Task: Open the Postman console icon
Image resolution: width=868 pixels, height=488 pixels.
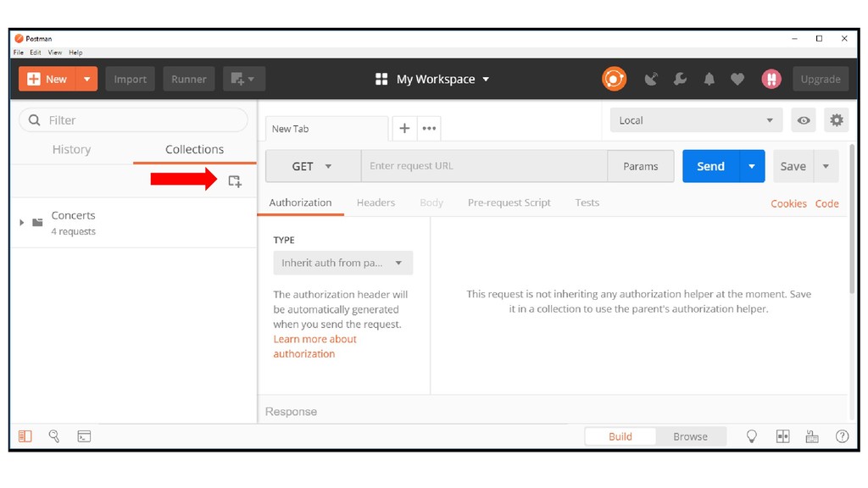Action: (x=84, y=436)
